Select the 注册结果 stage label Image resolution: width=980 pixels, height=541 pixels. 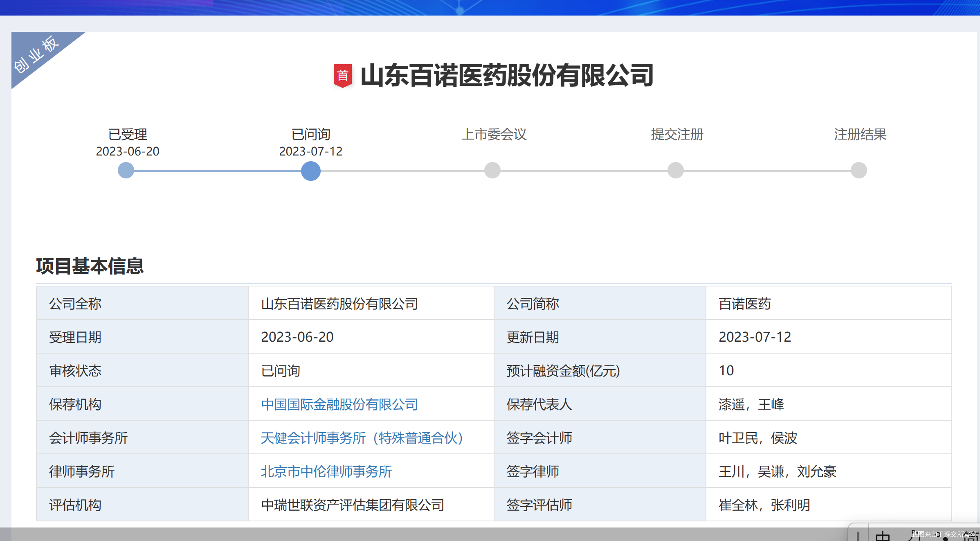pos(860,134)
